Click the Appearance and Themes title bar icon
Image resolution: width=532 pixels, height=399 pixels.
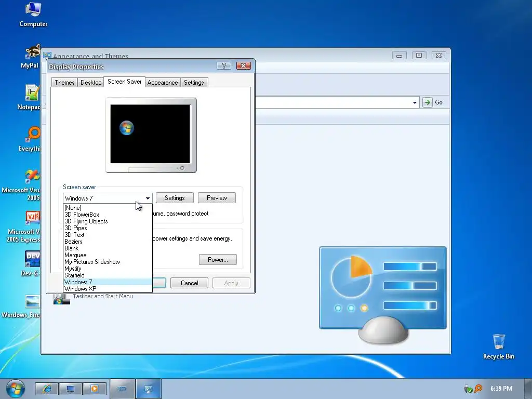pyautogui.click(x=47, y=56)
